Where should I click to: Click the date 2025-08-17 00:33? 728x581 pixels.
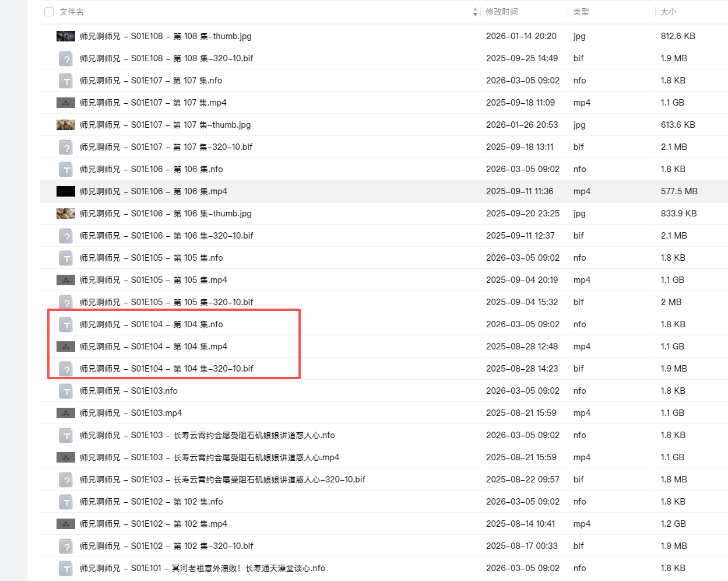pyautogui.click(x=522, y=546)
